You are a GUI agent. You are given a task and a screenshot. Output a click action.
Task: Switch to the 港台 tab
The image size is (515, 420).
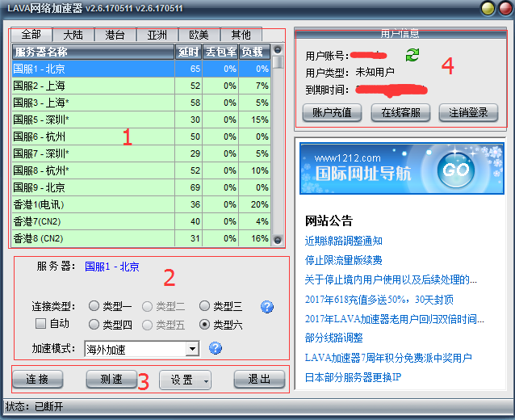click(115, 35)
